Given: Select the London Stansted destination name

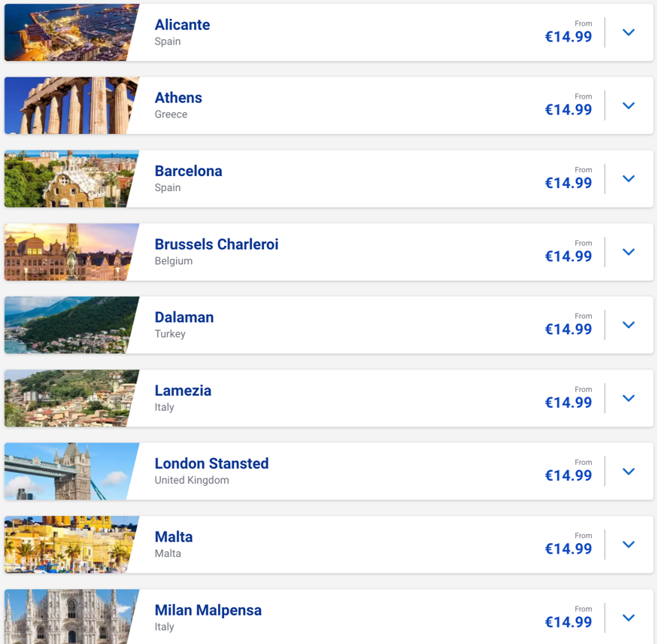Looking at the screenshot, I should coord(211,463).
